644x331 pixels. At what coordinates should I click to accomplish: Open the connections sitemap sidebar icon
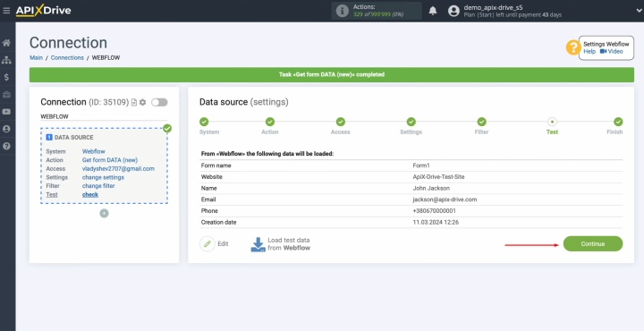pos(6,60)
